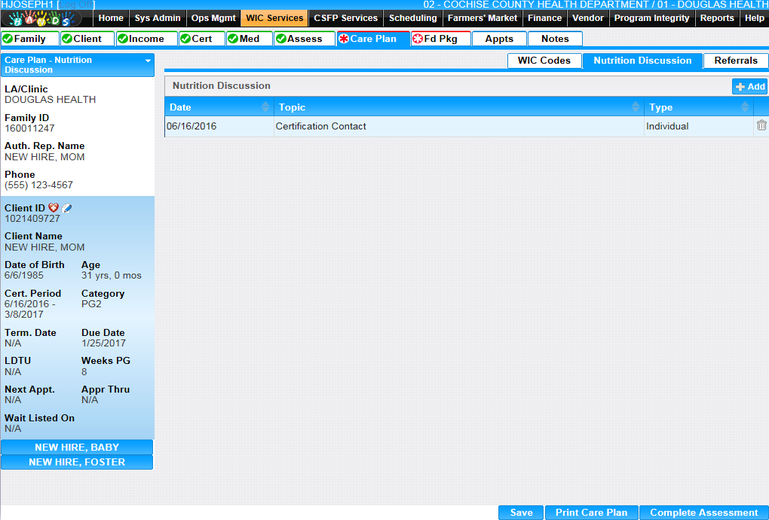Click the Print Care Plan button
The image size is (769, 520).
click(591, 513)
